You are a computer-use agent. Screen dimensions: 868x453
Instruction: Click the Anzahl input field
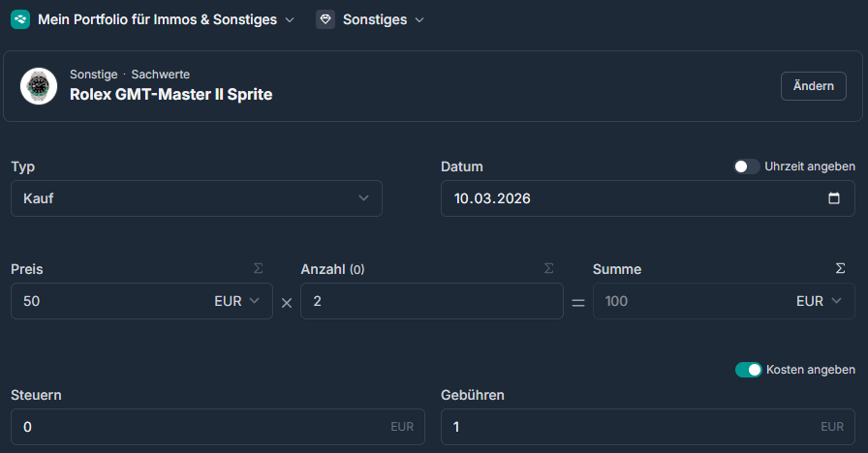pos(431,301)
